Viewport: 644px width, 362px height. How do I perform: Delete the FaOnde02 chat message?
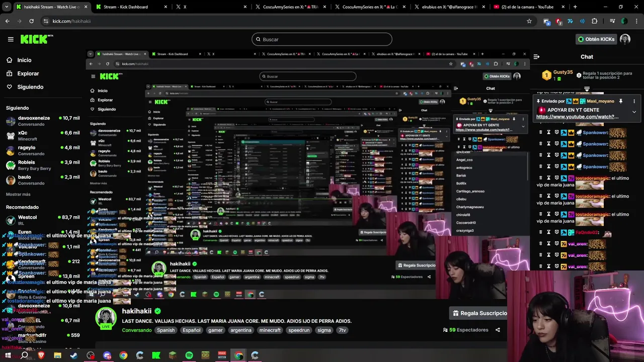[541, 232]
